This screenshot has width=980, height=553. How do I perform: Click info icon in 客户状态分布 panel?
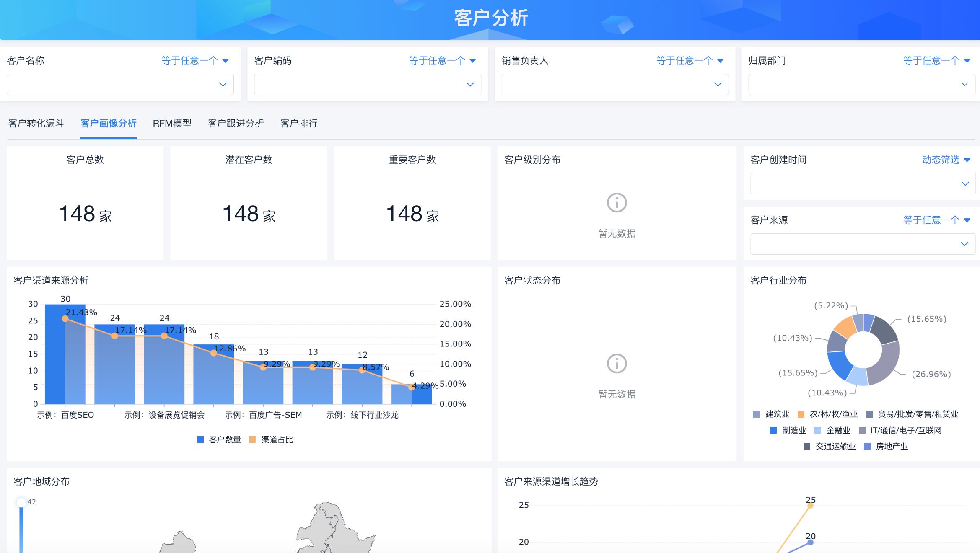coord(617,364)
